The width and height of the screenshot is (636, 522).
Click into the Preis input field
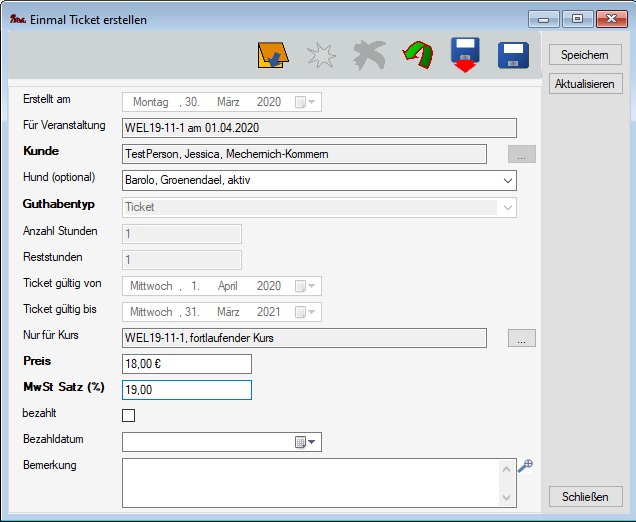pos(186,364)
